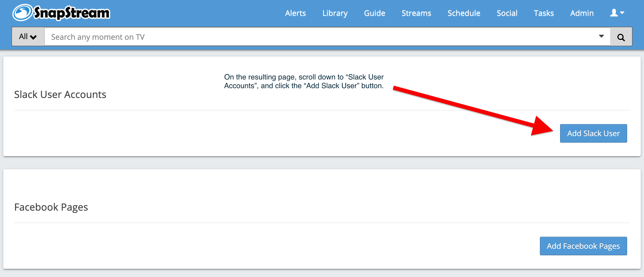Click the Add Slack User button
644x277 pixels.
(x=593, y=133)
